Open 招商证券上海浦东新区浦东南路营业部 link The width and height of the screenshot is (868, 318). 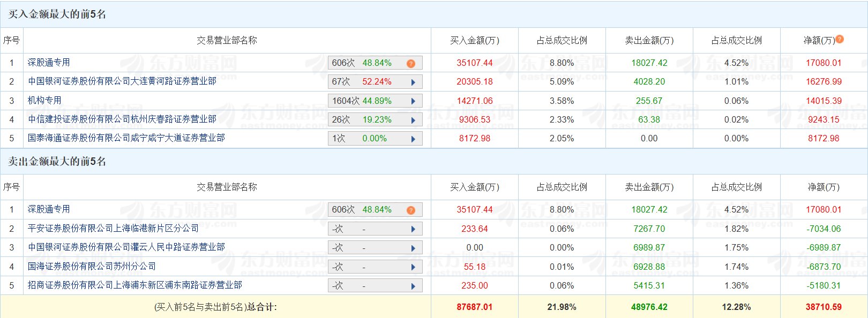(x=135, y=285)
